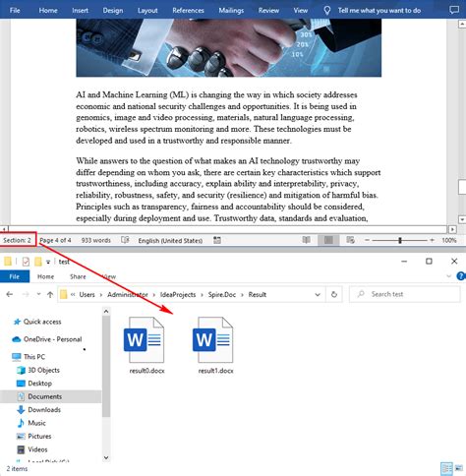Switch to Web Layout view
The image size is (466, 476).
350,240
